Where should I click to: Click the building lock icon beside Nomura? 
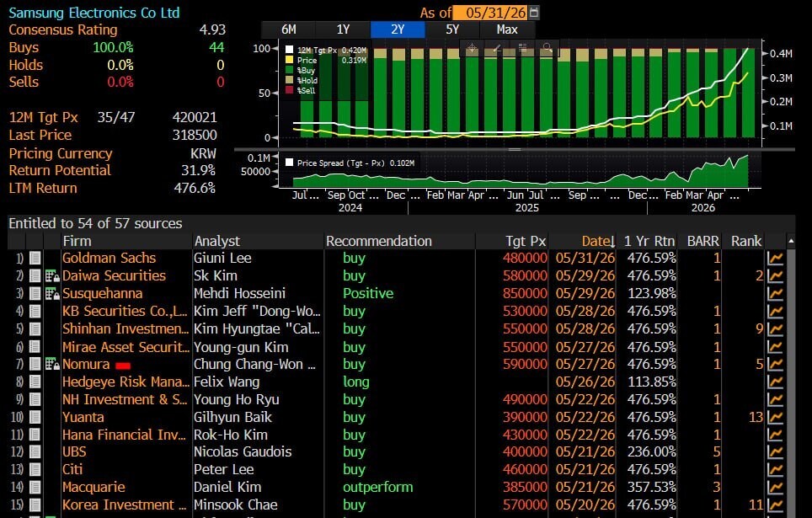click(x=52, y=364)
